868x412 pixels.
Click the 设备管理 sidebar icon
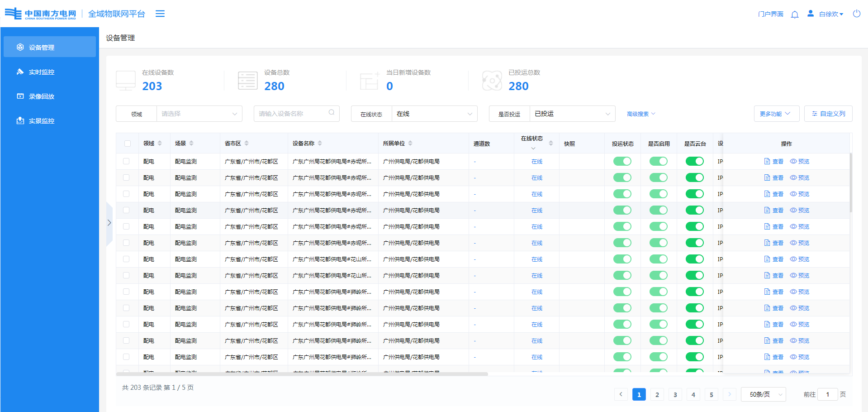point(20,47)
